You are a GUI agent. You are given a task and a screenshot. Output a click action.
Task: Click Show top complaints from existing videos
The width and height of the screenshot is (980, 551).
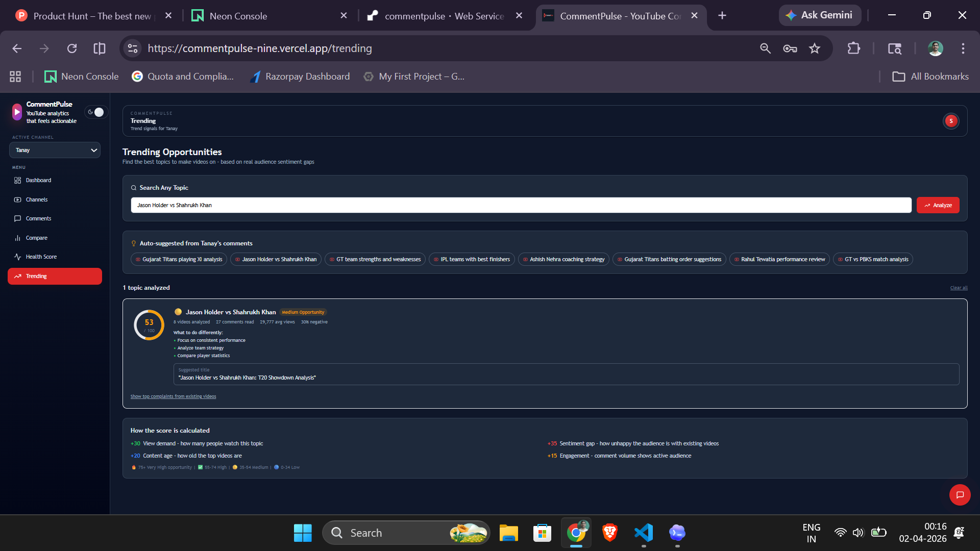173,396
